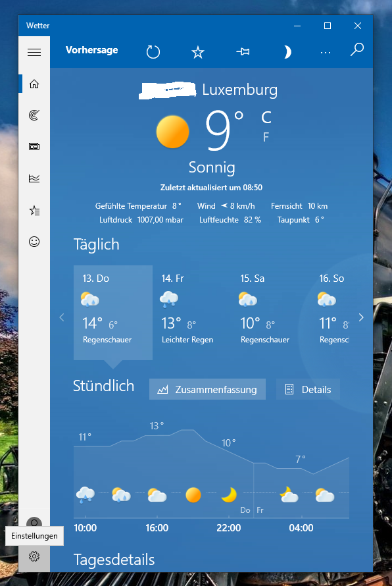
Task: Switch hourly view to Zusammenfassung
Action: 207,389
